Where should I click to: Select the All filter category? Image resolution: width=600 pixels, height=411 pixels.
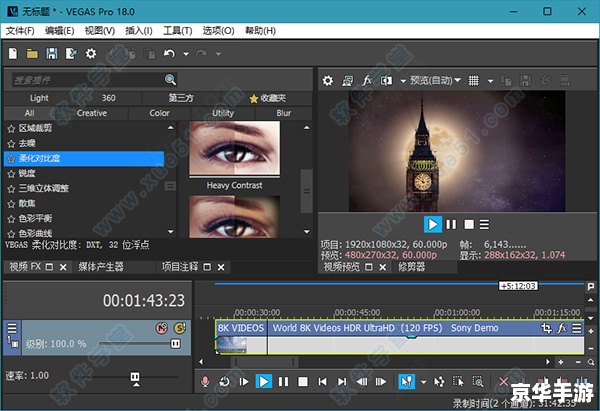pos(29,113)
